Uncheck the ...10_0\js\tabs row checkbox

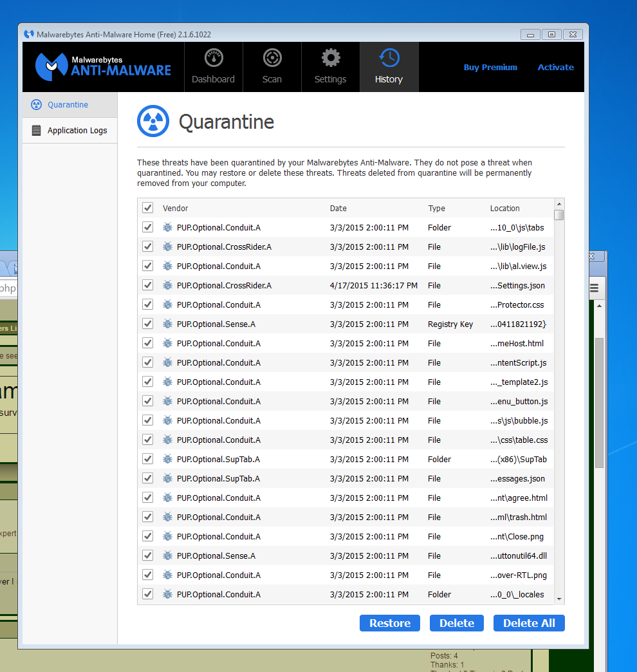[x=148, y=227]
